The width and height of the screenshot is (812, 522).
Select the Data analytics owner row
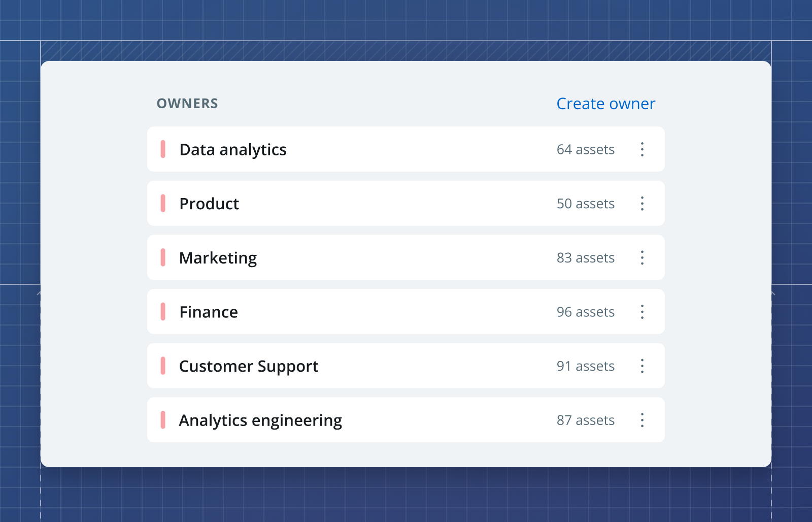[x=406, y=149]
